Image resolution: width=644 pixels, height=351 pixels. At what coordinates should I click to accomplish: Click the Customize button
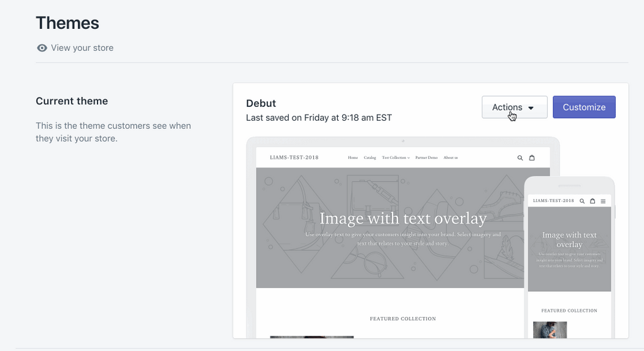(584, 108)
